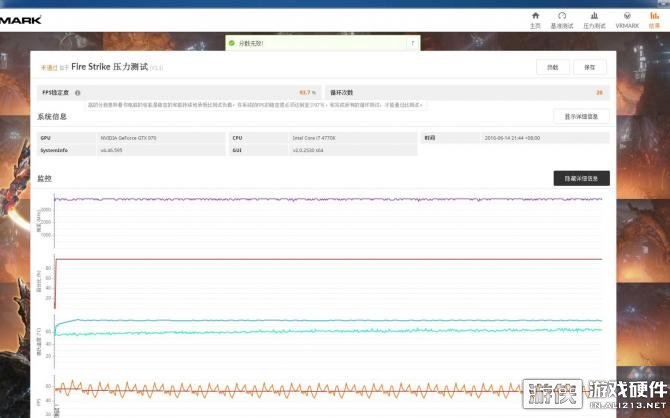This screenshot has height=418, width=670.
Task: Open the highlighted 结果 results icon
Action: (x=654, y=20)
